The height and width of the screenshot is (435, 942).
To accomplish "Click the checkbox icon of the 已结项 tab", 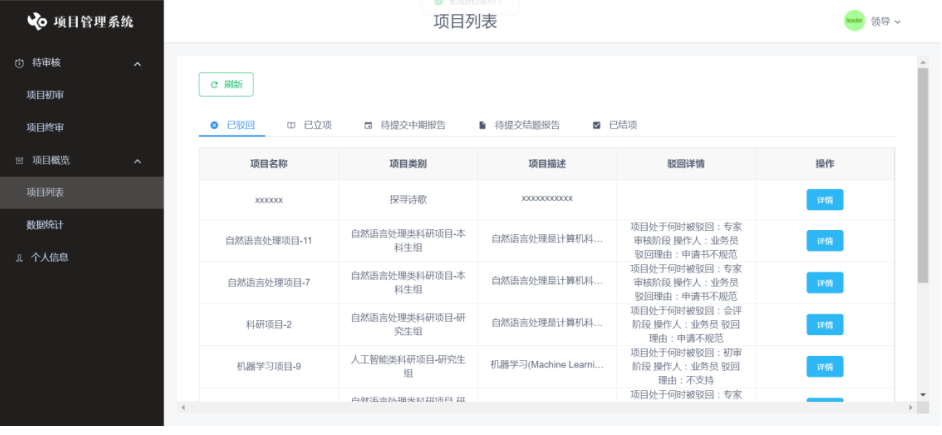I will tap(597, 125).
